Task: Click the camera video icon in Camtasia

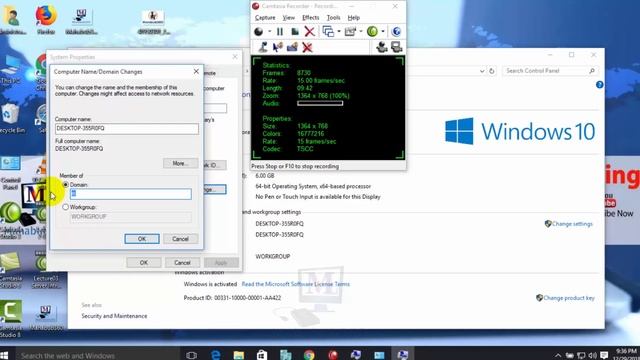Action: pos(382,47)
